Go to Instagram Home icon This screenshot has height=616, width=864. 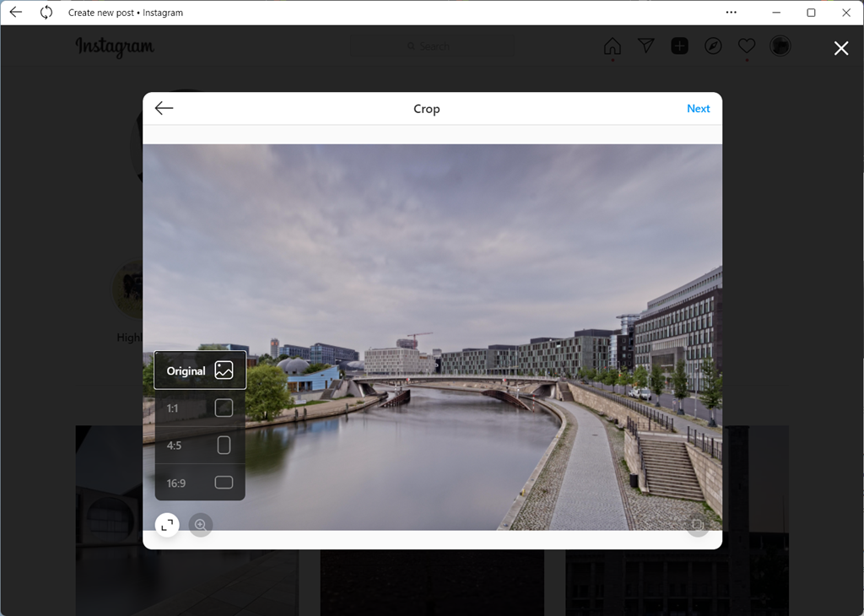tap(612, 46)
